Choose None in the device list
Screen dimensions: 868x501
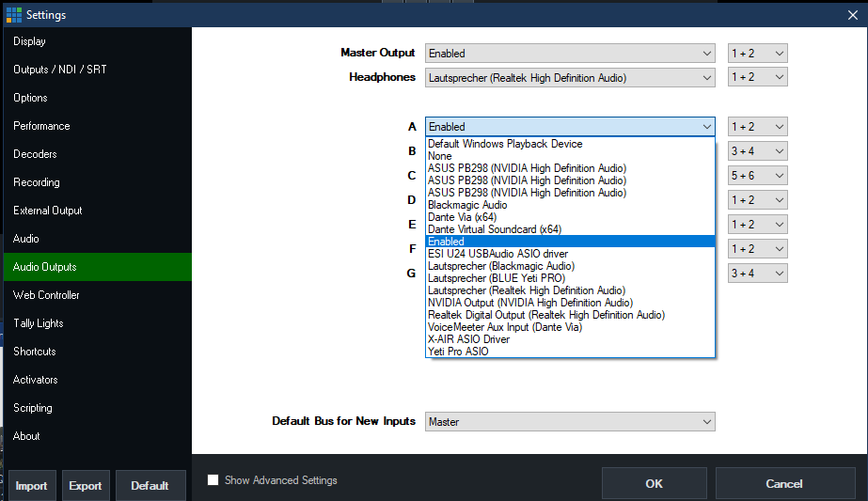[439, 156]
